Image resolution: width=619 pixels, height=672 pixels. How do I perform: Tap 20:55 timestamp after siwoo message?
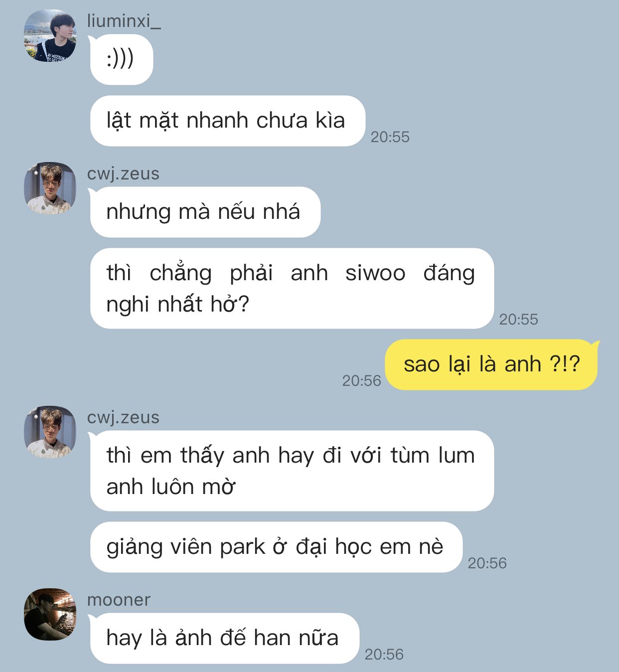point(519,320)
